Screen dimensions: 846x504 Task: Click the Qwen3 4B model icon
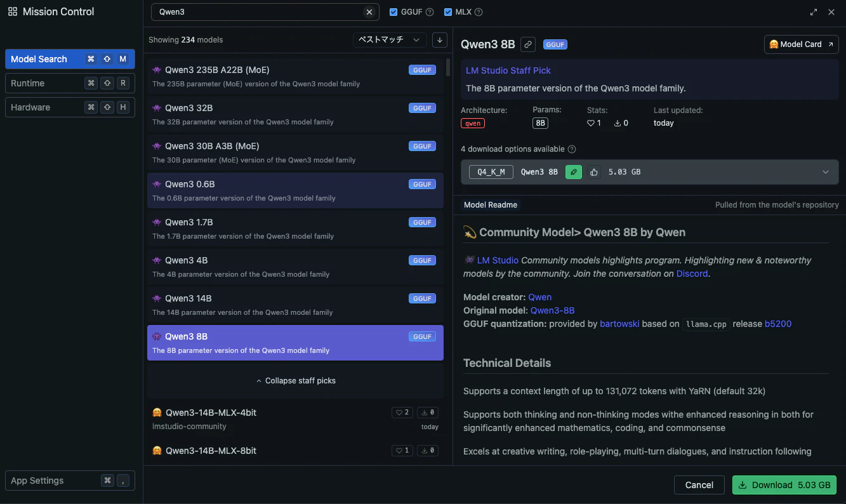point(157,260)
